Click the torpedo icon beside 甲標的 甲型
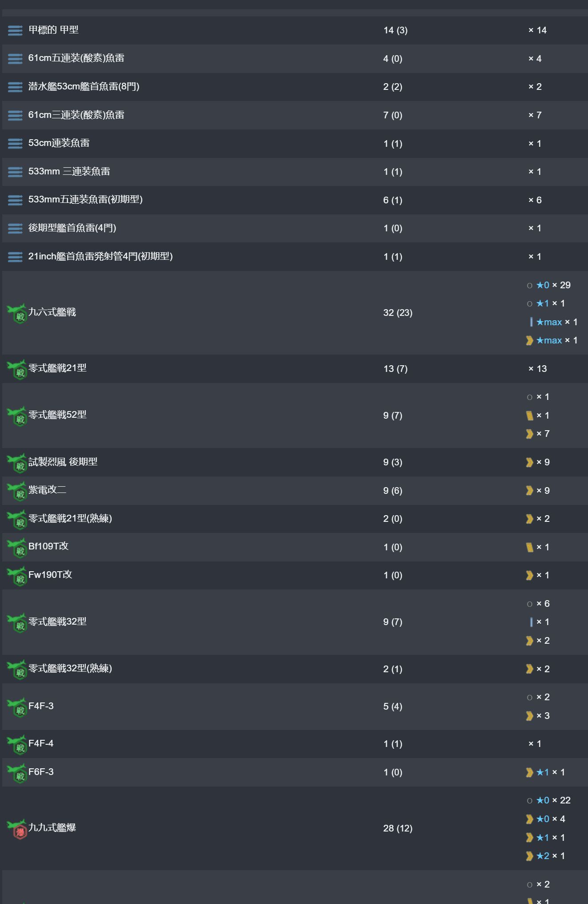 coord(15,30)
